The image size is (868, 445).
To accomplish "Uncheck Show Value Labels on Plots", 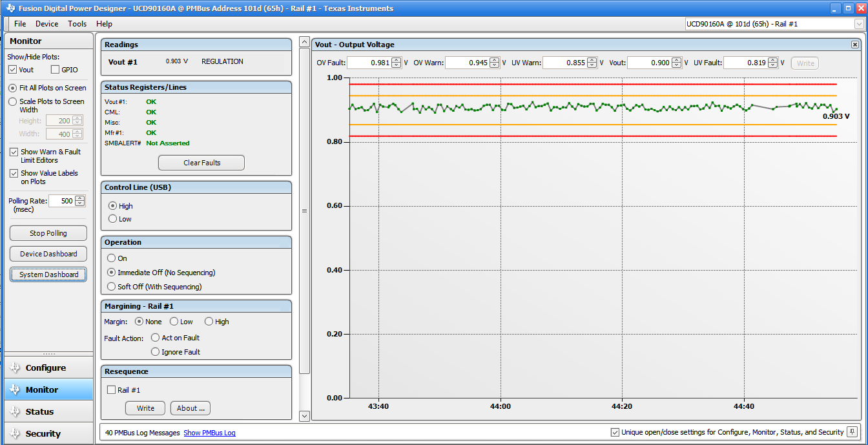I will (x=14, y=173).
